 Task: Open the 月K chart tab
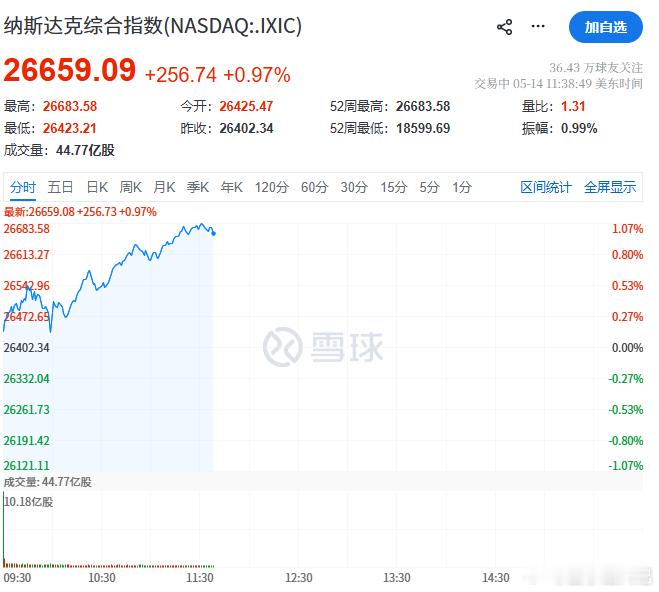tap(164, 187)
